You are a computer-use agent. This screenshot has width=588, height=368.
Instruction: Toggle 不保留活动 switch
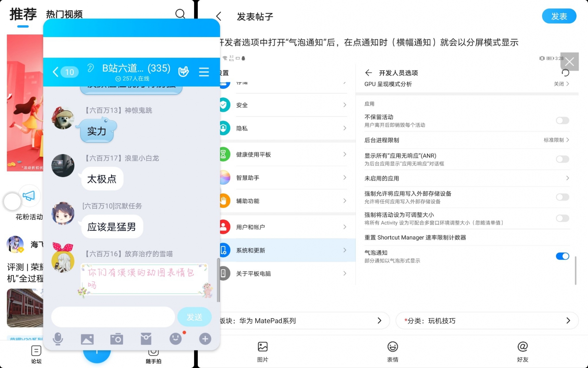tap(562, 120)
